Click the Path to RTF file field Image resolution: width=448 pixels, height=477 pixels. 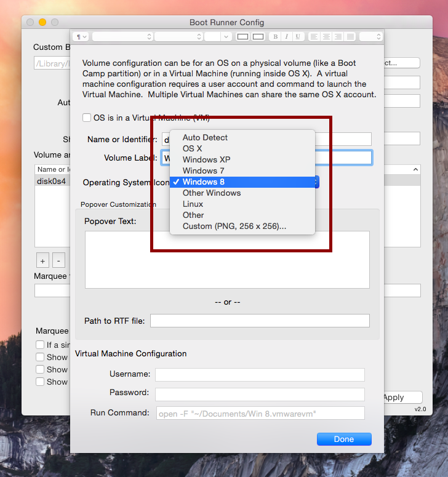260,321
